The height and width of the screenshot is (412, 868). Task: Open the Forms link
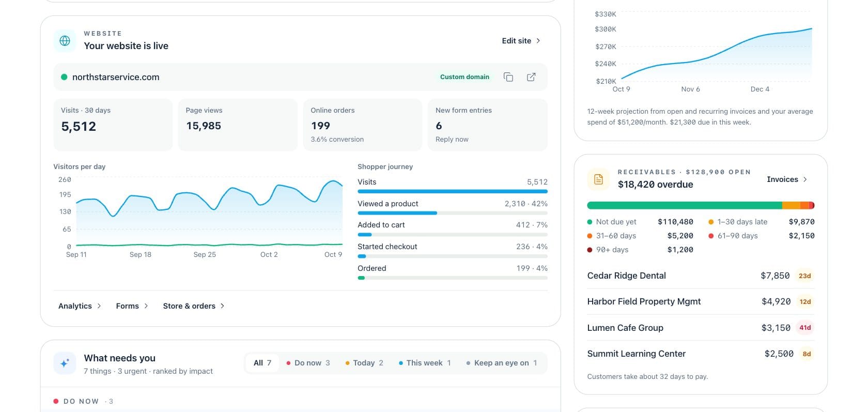pos(132,306)
